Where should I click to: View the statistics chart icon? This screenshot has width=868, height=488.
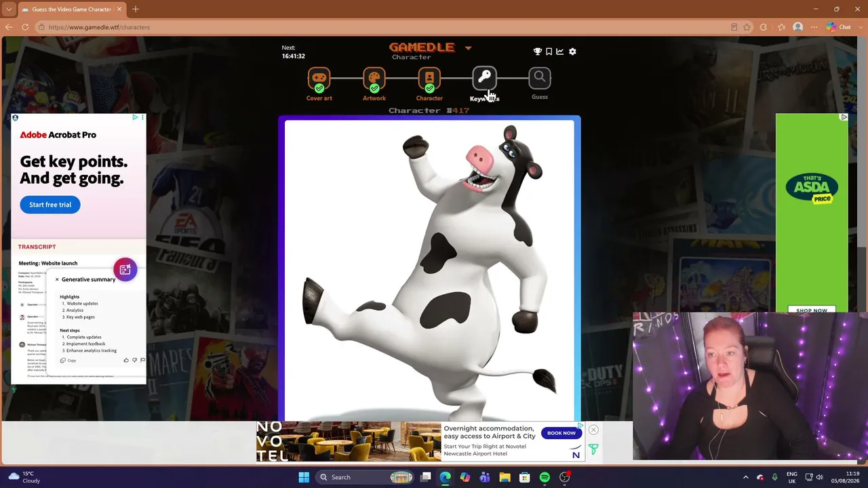click(560, 52)
